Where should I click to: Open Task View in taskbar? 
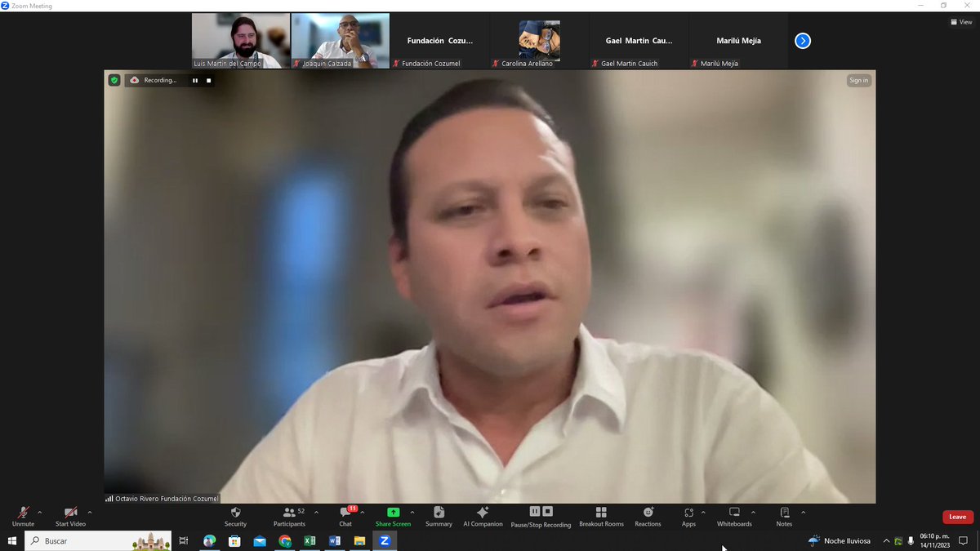pyautogui.click(x=184, y=540)
